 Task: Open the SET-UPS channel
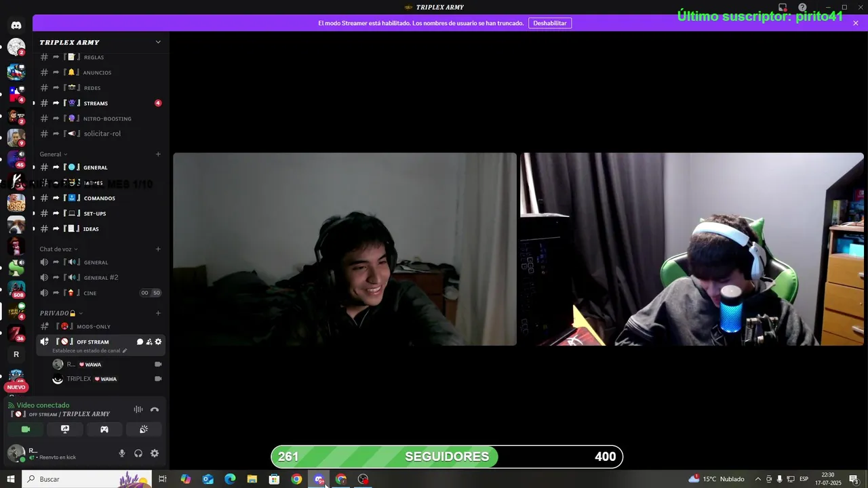point(100,213)
